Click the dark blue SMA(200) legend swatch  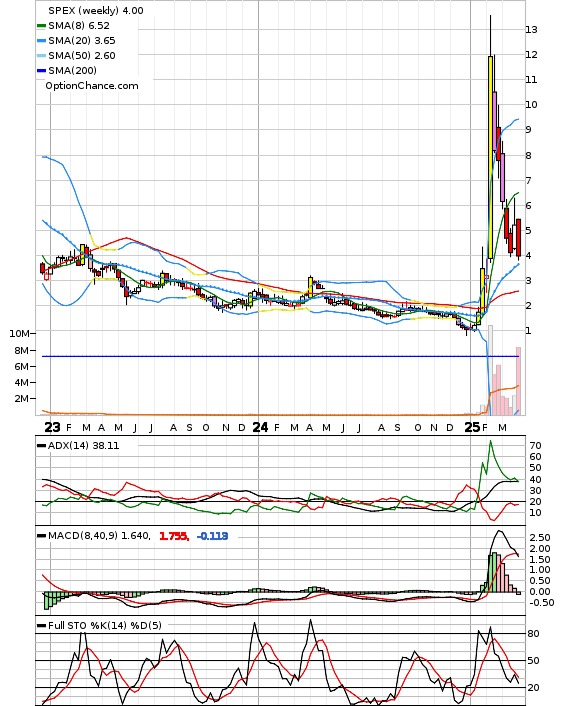click(x=41, y=71)
